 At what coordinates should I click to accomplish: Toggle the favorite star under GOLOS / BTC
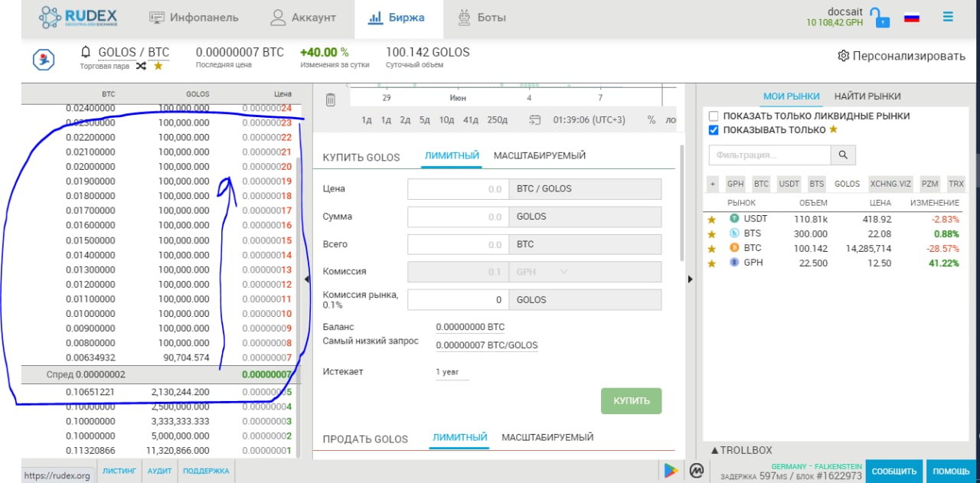tap(158, 66)
